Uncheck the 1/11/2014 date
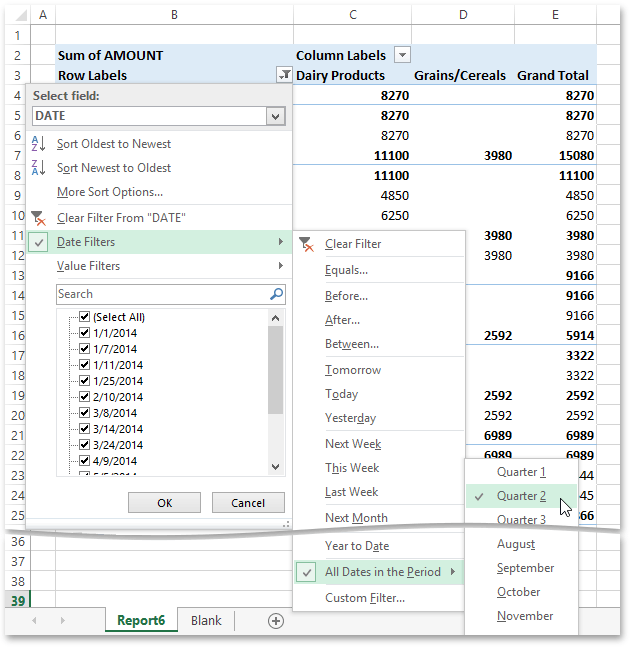Image resolution: width=635 pixels, height=649 pixels. tap(84, 365)
